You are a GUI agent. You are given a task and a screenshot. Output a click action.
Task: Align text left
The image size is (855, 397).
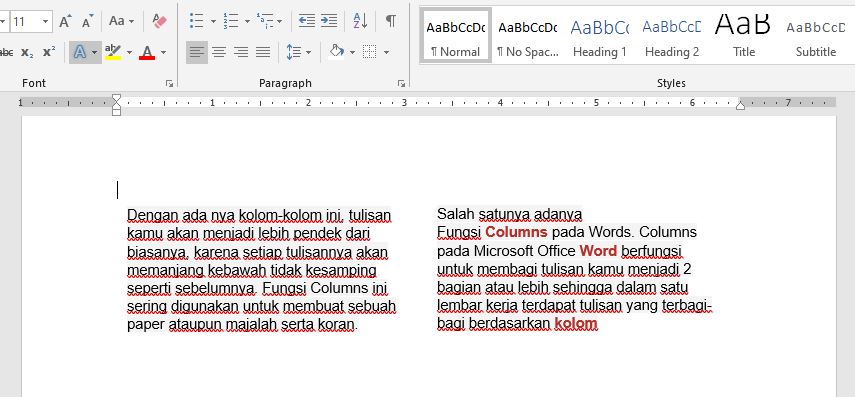[x=197, y=52]
